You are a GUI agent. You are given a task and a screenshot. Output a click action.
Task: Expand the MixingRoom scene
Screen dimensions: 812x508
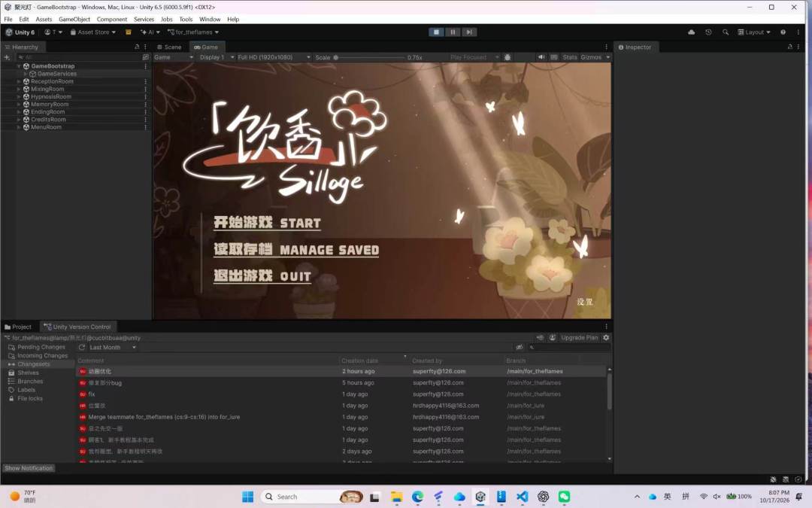[x=19, y=89]
